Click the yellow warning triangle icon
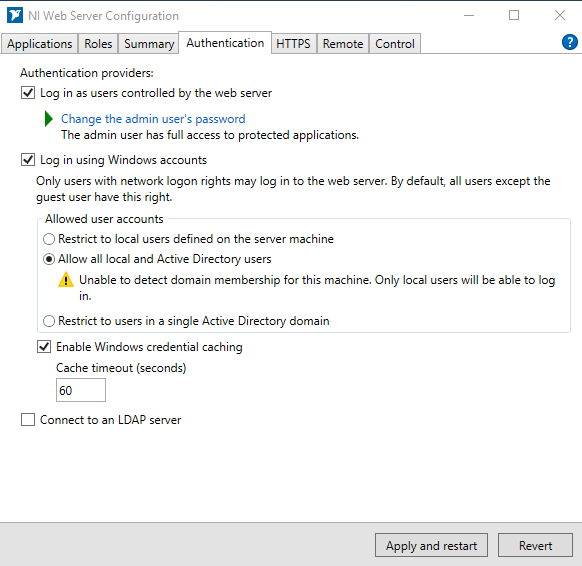This screenshot has width=582, height=566. coord(66,279)
